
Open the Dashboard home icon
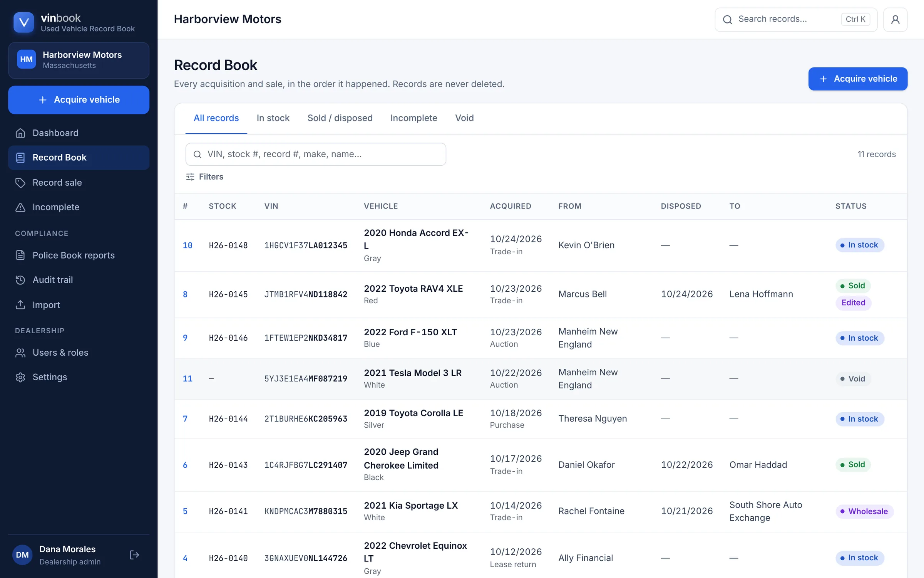pyautogui.click(x=20, y=133)
